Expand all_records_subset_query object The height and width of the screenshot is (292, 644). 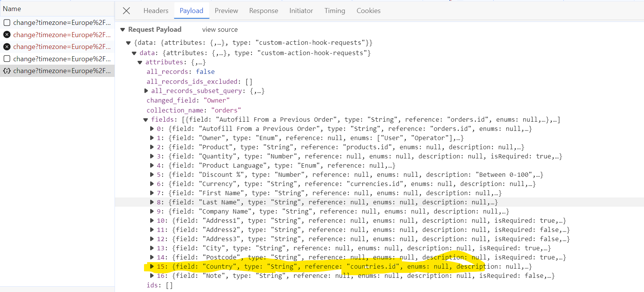point(146,91)
